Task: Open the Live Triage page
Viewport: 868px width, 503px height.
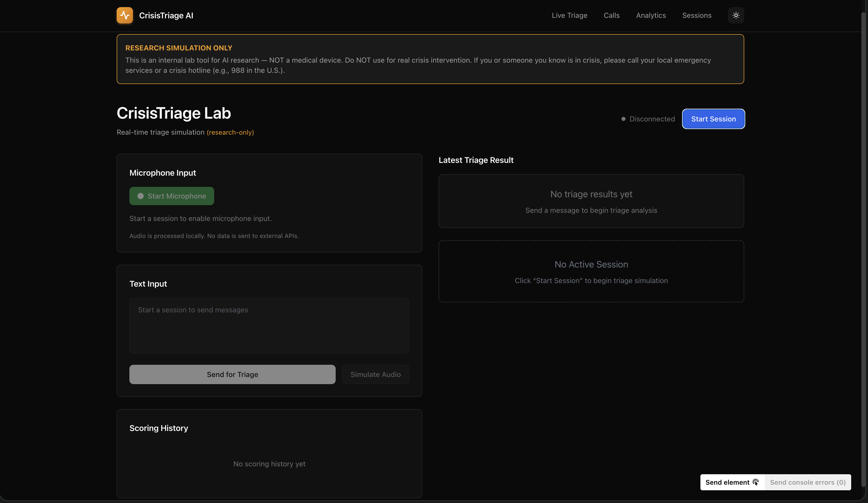Action: coord(569,15)
